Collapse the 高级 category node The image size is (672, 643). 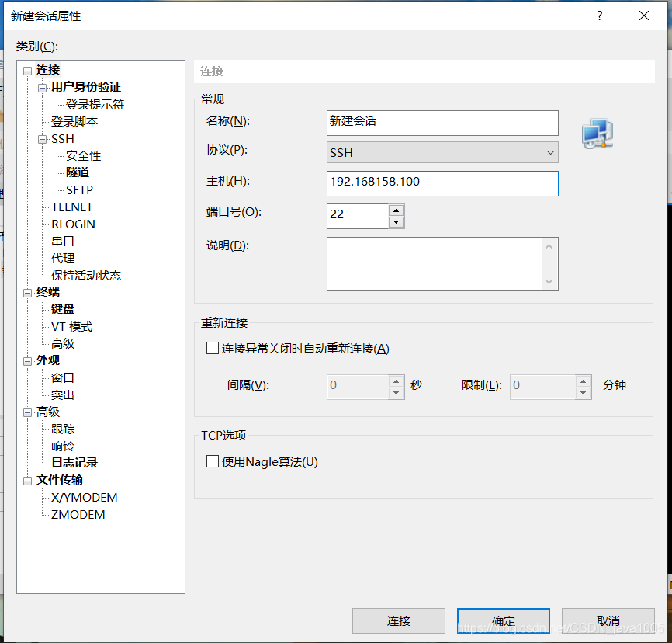pos(27,412)
